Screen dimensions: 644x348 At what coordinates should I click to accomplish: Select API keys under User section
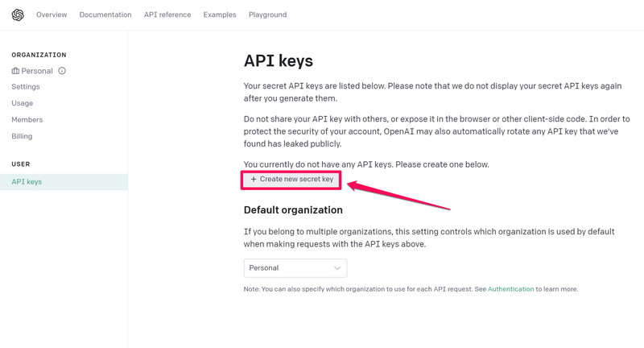click(27, 182)
